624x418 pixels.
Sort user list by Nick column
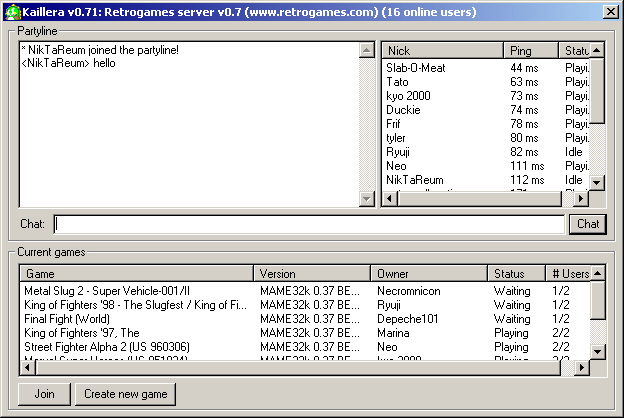click(x=443, y=51)
